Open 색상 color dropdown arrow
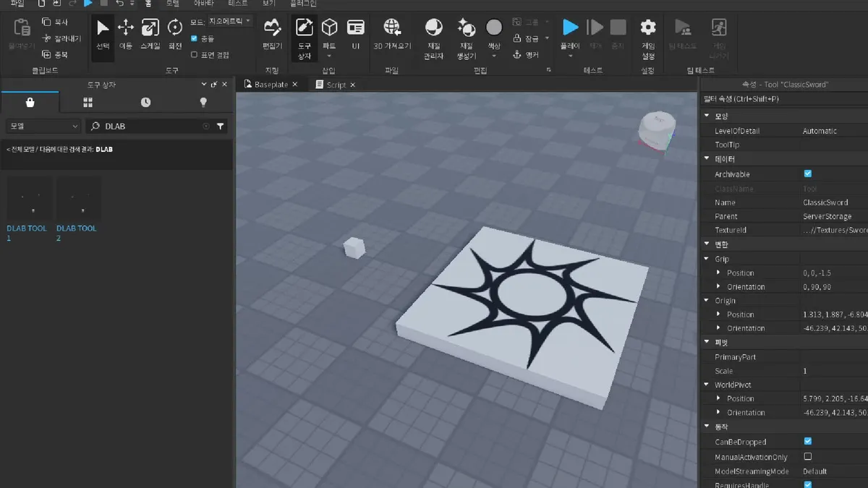The image size is (868, 488). pos(494,56)
